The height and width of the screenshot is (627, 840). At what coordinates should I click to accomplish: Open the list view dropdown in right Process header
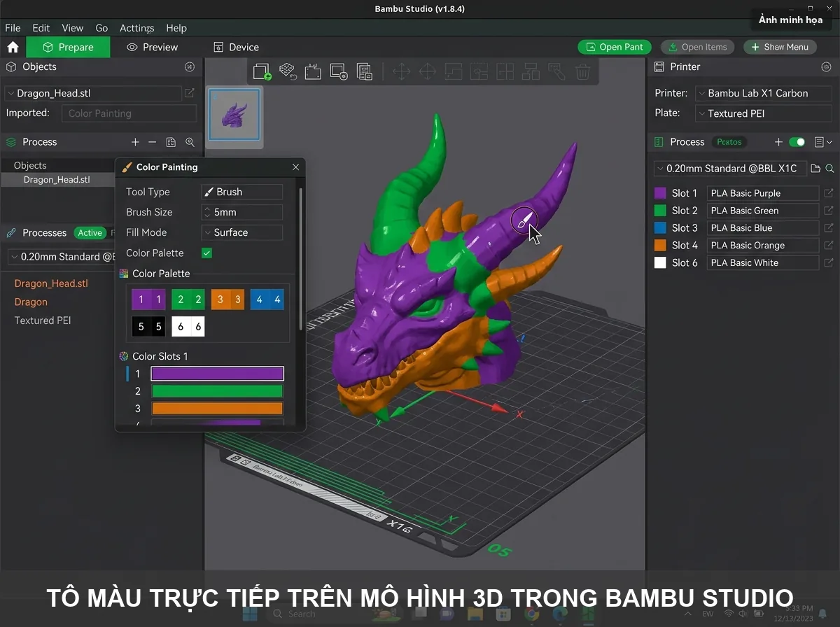pos(823,142)
